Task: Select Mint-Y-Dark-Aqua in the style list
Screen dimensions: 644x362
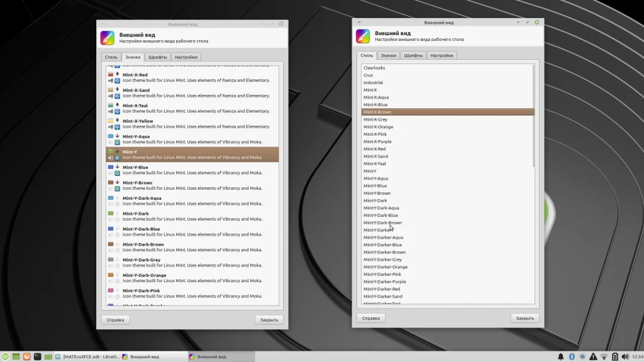Action: click(381, 208)
